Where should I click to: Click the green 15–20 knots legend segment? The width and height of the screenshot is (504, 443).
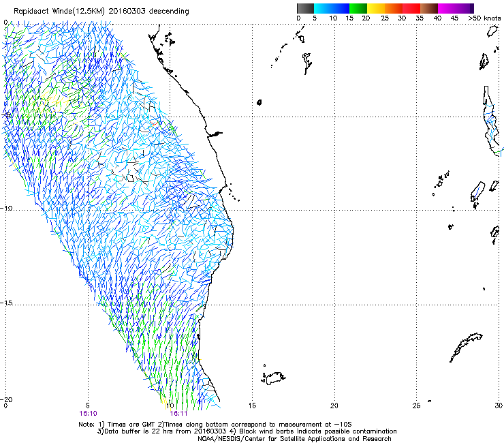tap(358, 8)
